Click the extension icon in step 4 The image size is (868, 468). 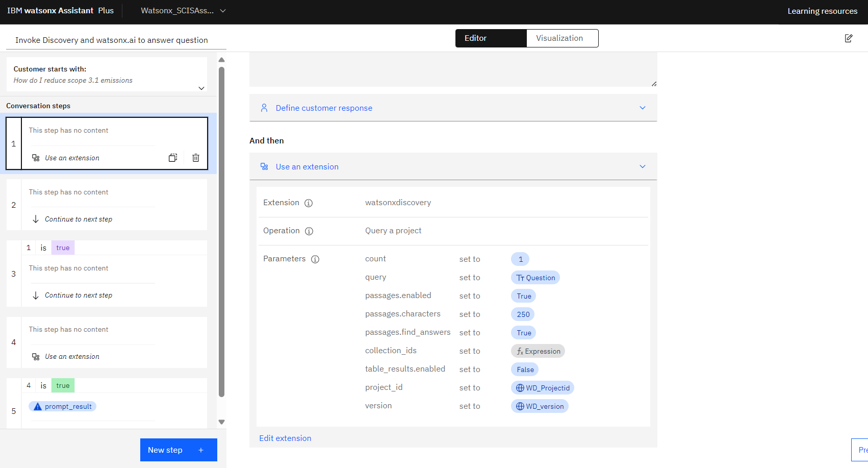tap(36, 357)
